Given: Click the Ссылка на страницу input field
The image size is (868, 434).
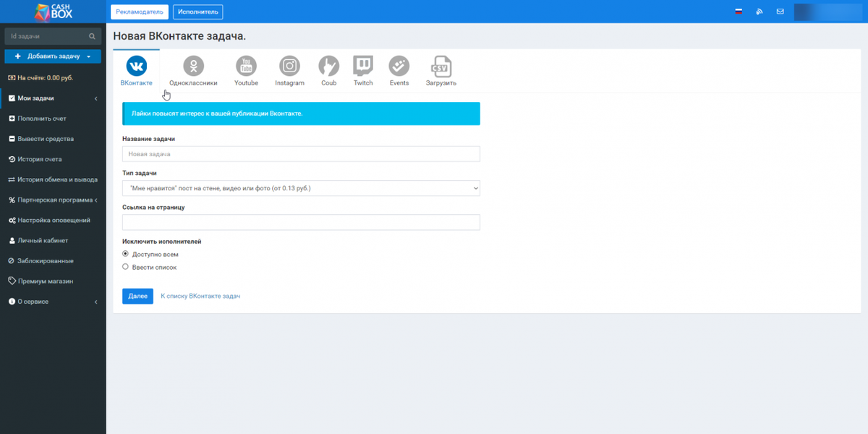Looking at the screenshot, I should (x=301, y=222).
